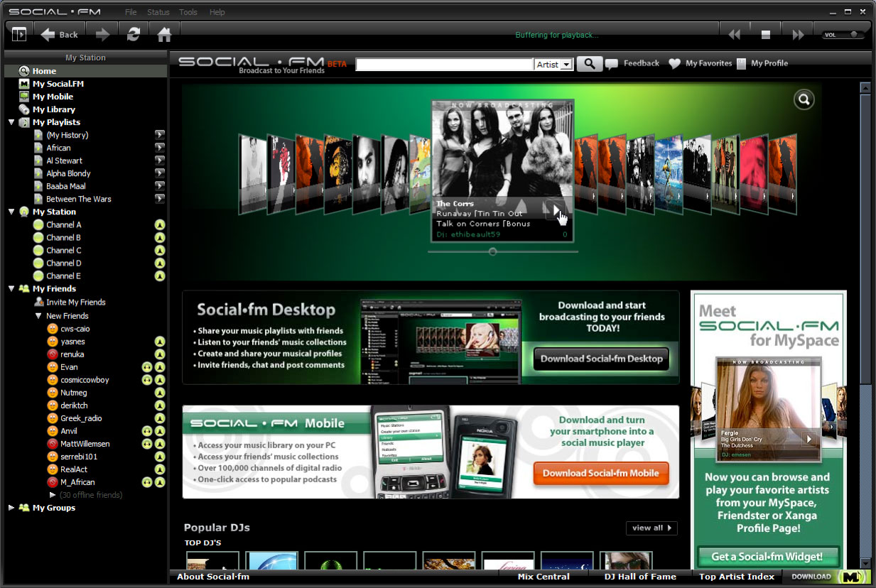
Task: Click the M logo beside DOWNLOAD
Action: coord(852,577)
